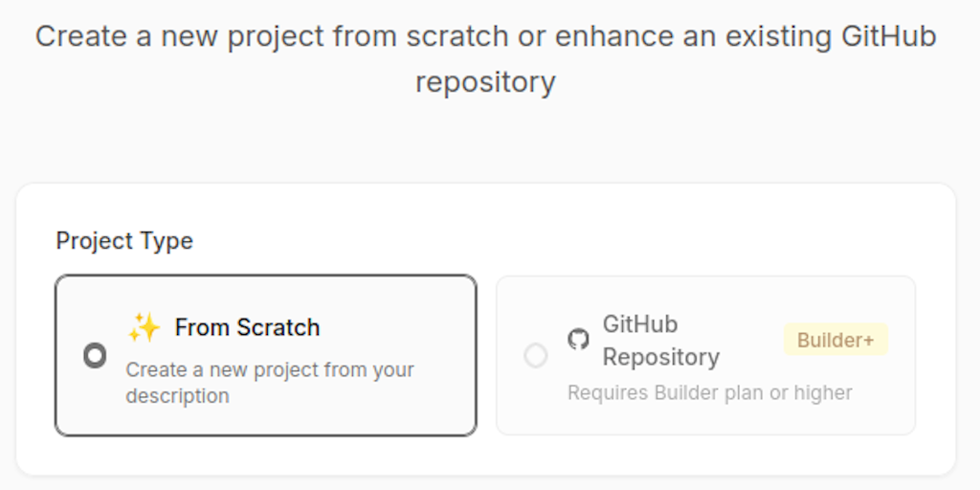The width and height of the screenshot is (980, 490).
Task: Select the GitHub Repository radio button
Action: (536, 356)
